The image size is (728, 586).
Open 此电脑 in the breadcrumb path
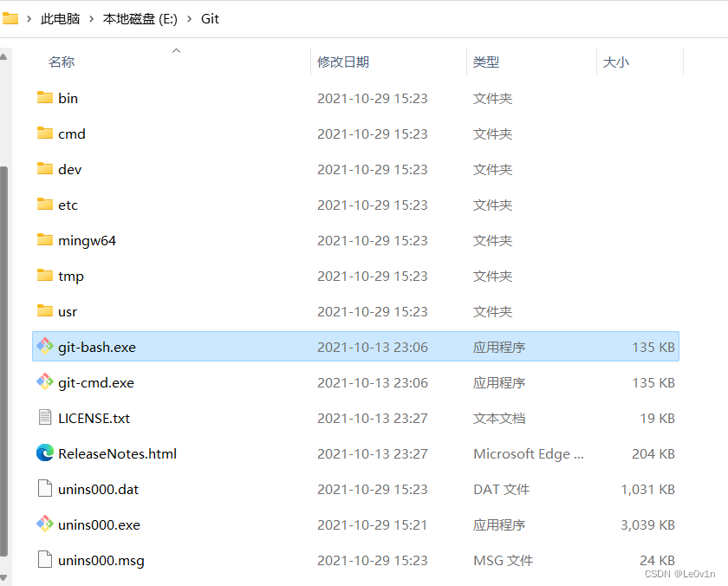click(x=61, y=19)
